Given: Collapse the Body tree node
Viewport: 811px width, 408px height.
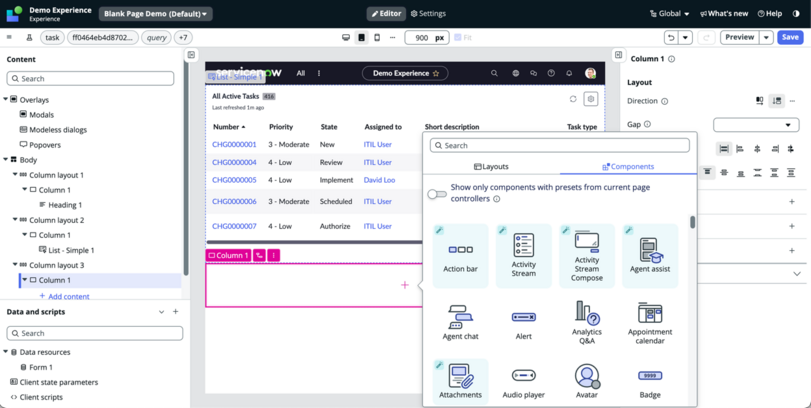Looking at the screenshot, I should (x=5, y=160).
